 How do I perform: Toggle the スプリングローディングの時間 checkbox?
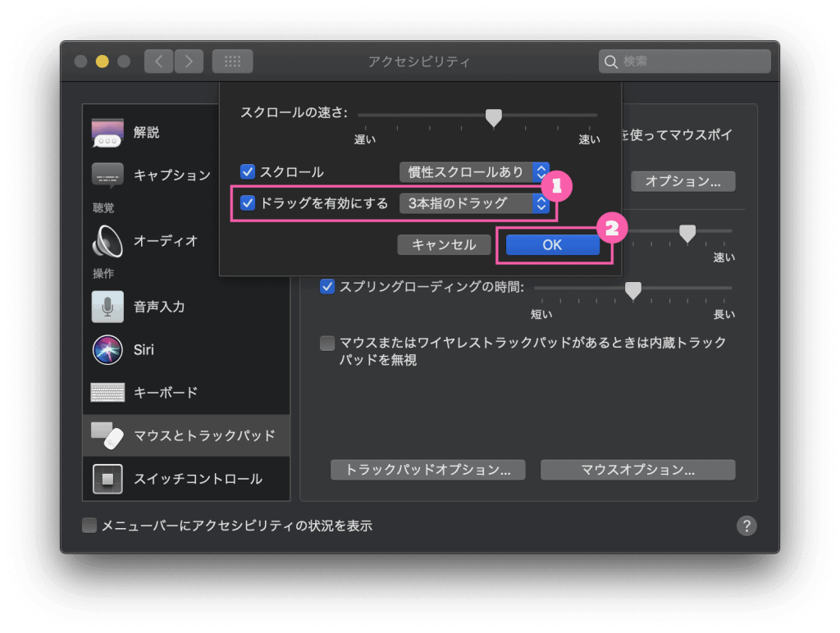[x=326, y=286]
